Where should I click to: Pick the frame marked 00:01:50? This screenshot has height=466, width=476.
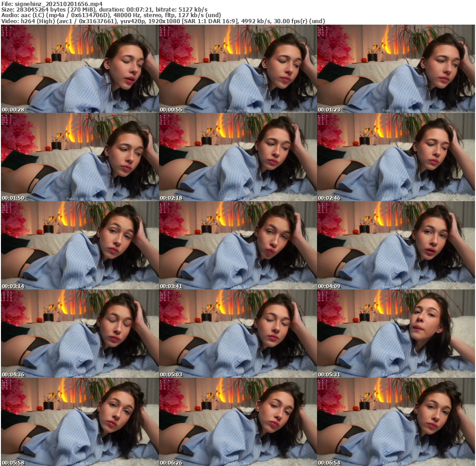80,157
